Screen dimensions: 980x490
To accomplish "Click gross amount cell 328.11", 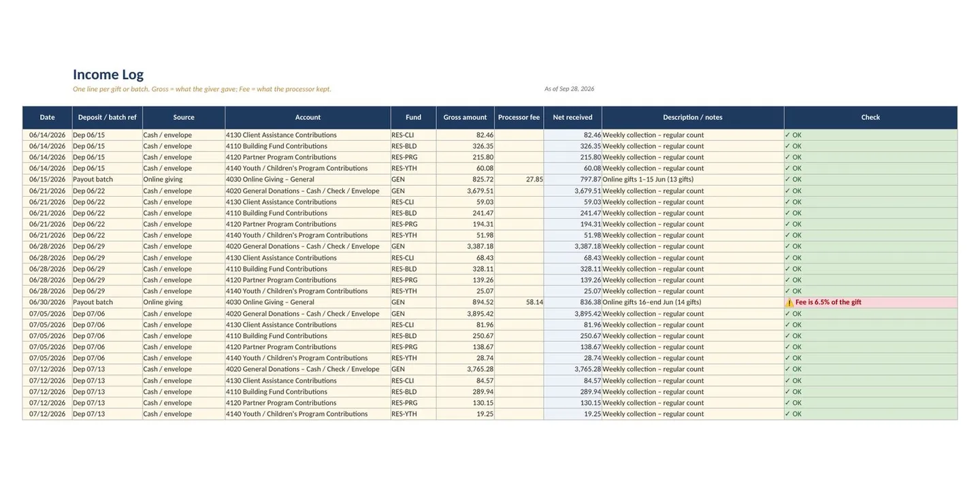I will (465, 269).
